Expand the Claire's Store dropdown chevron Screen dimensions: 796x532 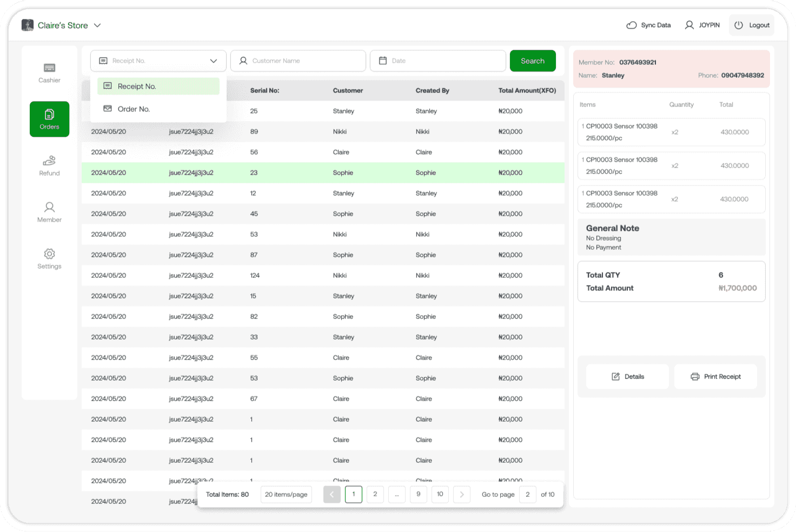coord(97,25)
